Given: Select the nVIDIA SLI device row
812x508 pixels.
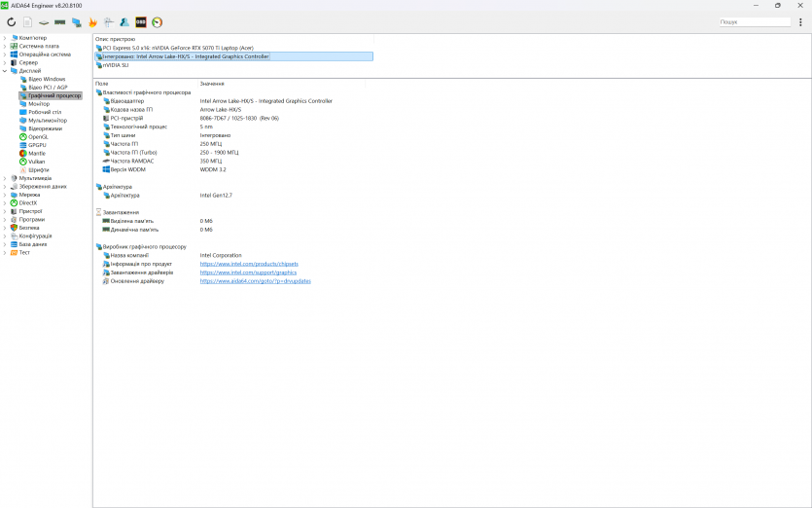Looking at the screenshot, I should tap(116, 65).
